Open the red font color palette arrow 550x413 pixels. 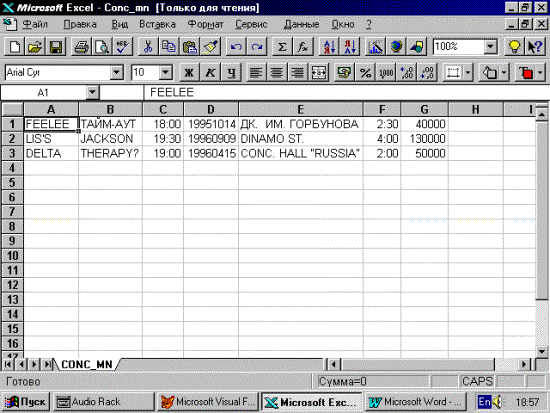pos(540,73)
